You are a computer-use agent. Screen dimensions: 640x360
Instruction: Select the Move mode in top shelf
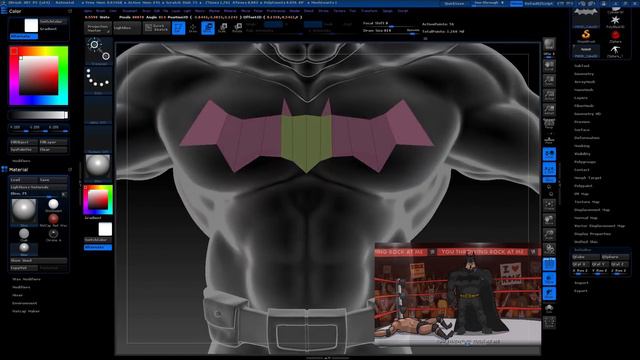[x=208, y=28]
